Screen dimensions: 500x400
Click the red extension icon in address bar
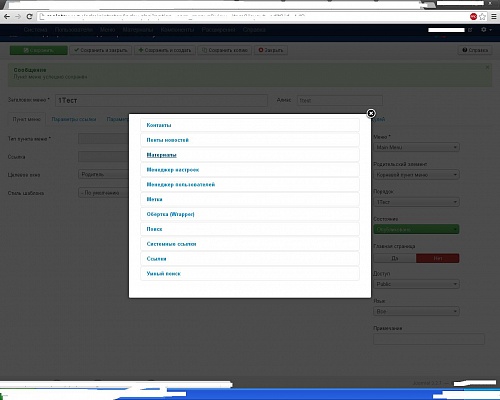click(473, 16)
